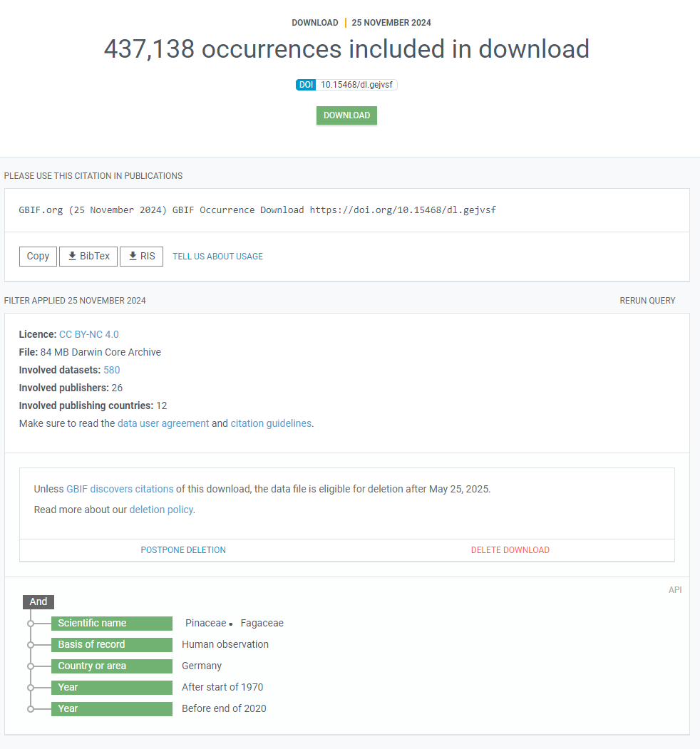Viewport: 700px width, 749px height.
Task: Open the TELL US ABOUT USAGE link
Action: 217,257
